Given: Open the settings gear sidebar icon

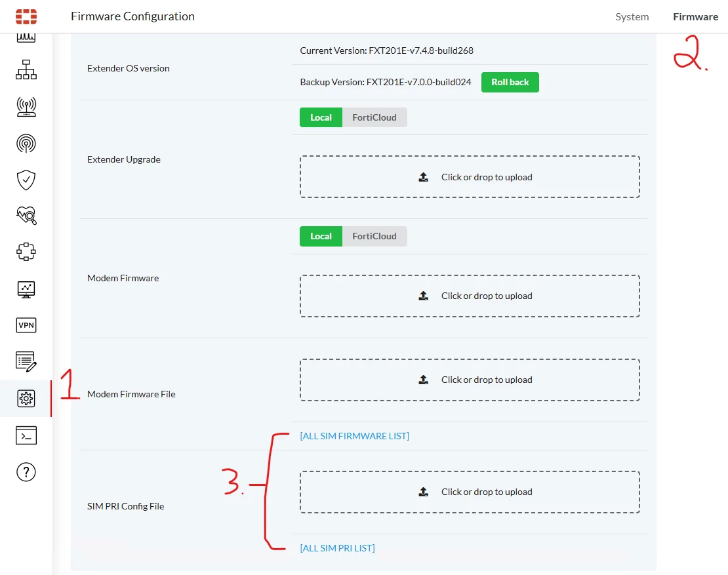Looking at the screenshot, I should [26, 399].
